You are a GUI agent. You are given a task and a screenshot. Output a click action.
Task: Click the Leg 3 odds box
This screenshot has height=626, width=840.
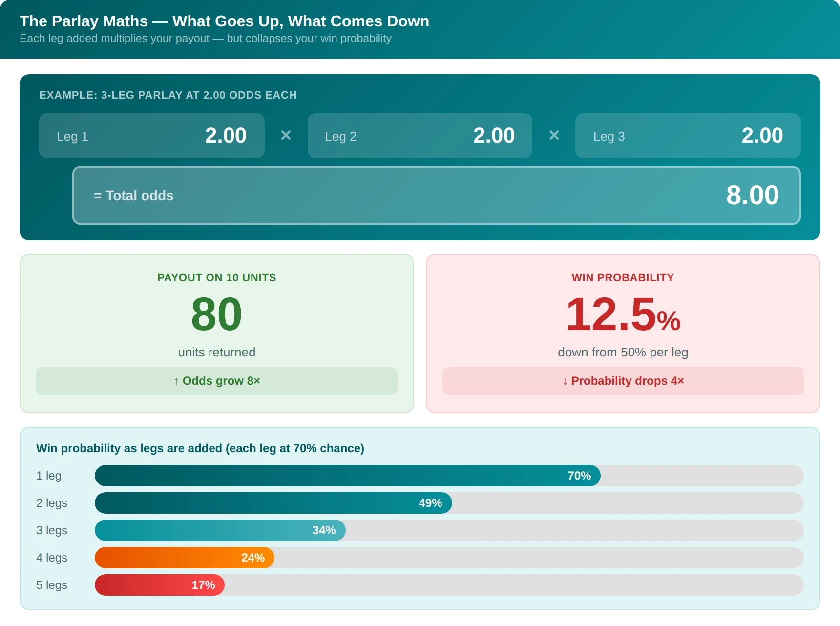point(688,136)
